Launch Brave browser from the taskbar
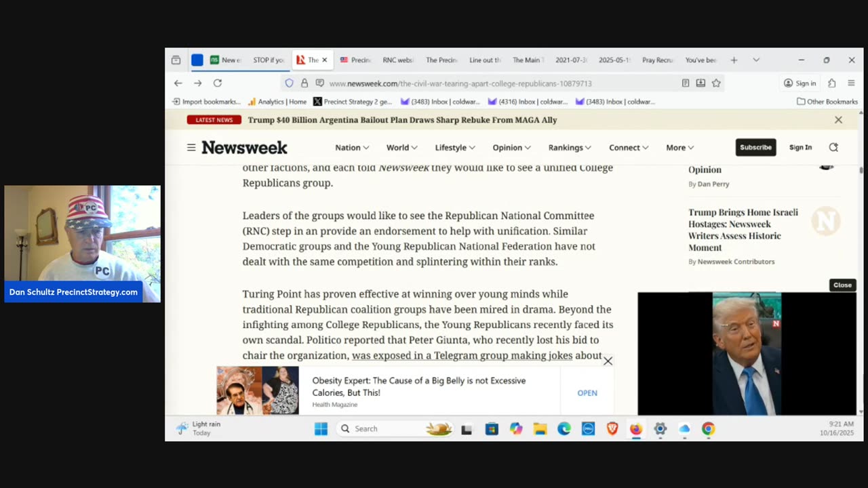 pyautogui.click(x=612, y=428)
